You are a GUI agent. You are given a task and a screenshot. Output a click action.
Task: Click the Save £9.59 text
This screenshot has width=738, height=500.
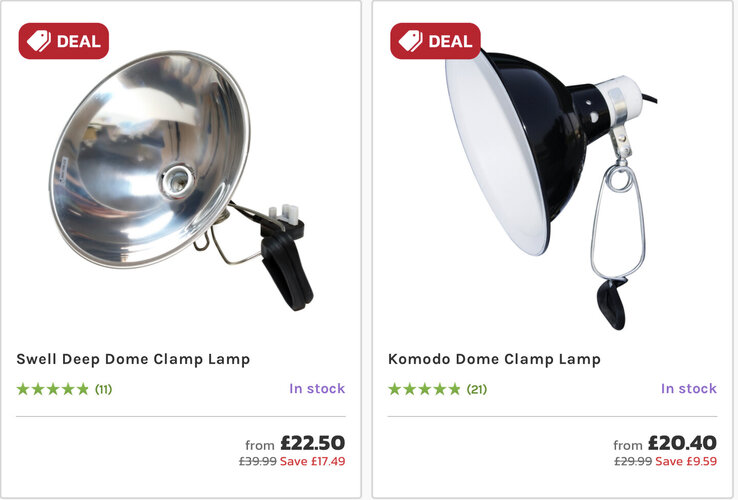686,461
